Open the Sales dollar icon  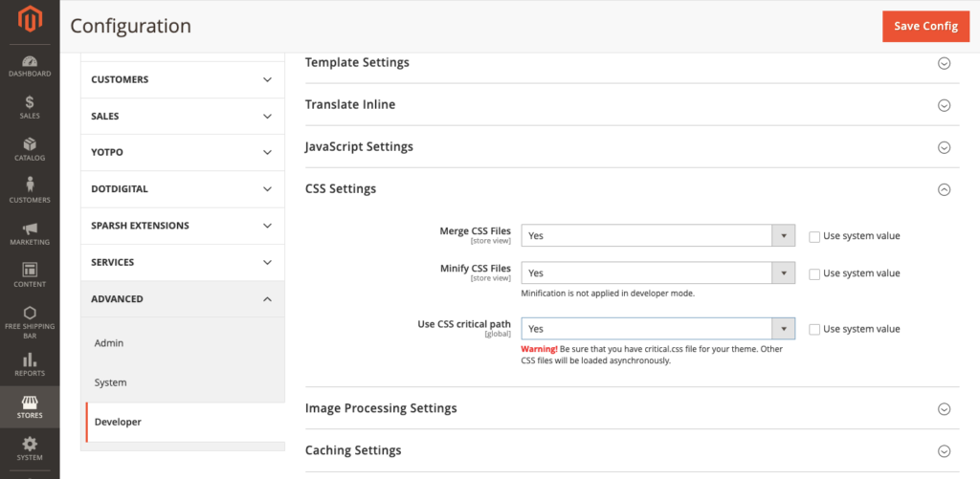(x=30, y=102)
